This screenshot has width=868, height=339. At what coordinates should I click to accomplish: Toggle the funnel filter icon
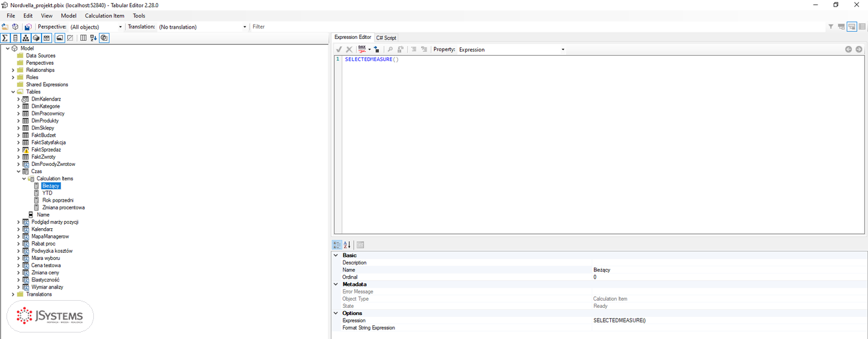coord(831,27)
